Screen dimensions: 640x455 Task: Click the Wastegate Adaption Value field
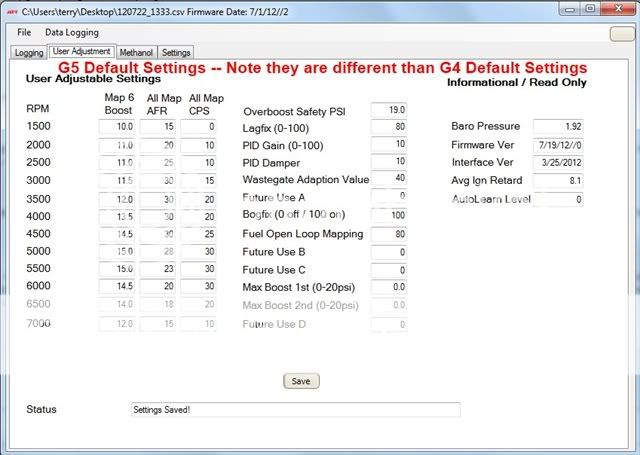(x=389, y=179)
